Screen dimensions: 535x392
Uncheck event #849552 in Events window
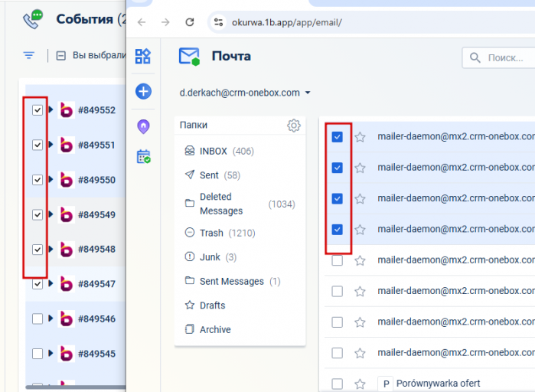click(38, 110)
